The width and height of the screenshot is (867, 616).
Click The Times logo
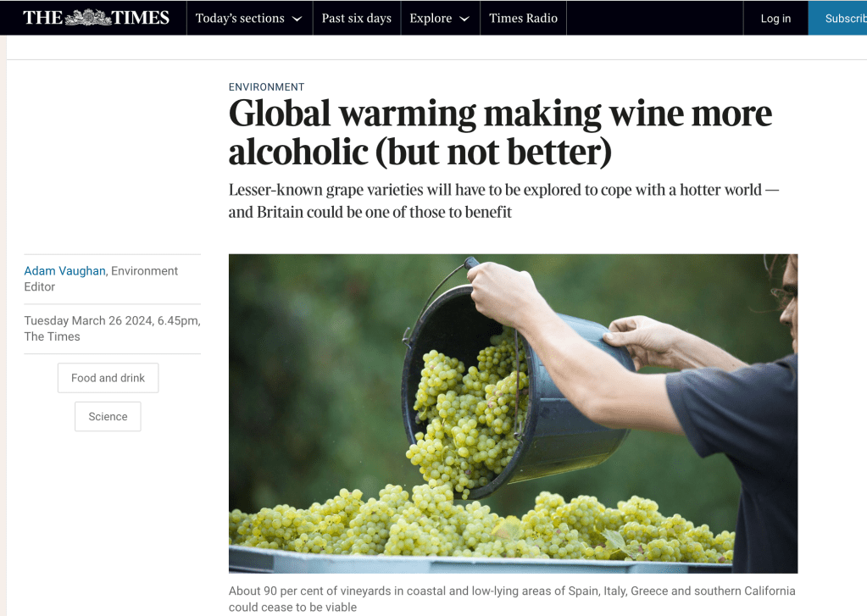coord(96,18)
